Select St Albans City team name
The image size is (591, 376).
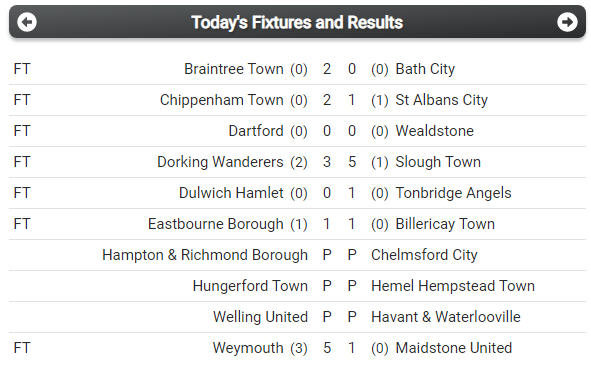click(441, 100)
